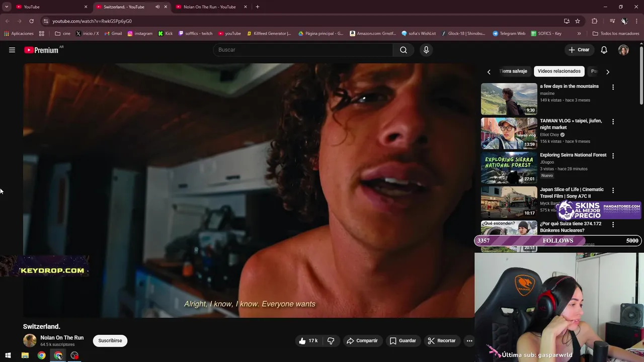Open options for TAIWAN VLOG video
The image size is (644, 362).
click(x=613, y=122)
